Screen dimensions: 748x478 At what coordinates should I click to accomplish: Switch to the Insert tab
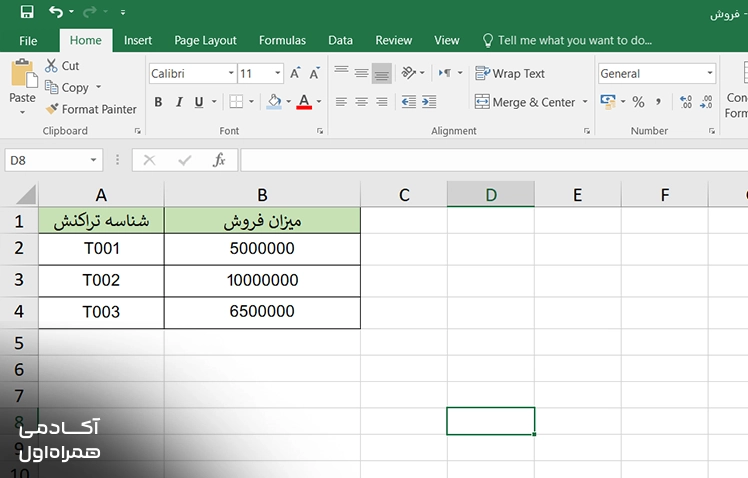click(x=138, y=41)
